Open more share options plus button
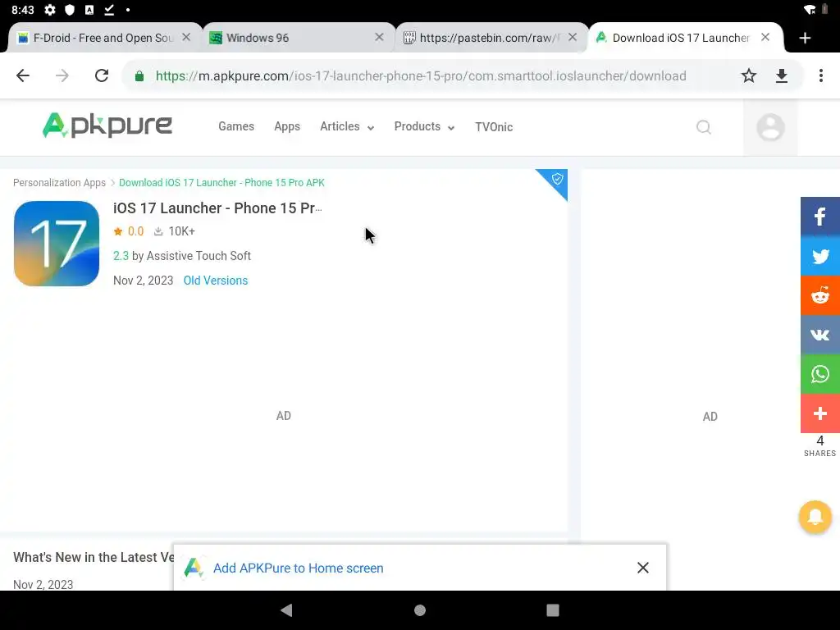The height and width of the screenshot is (630, 840). pos(820,413)
